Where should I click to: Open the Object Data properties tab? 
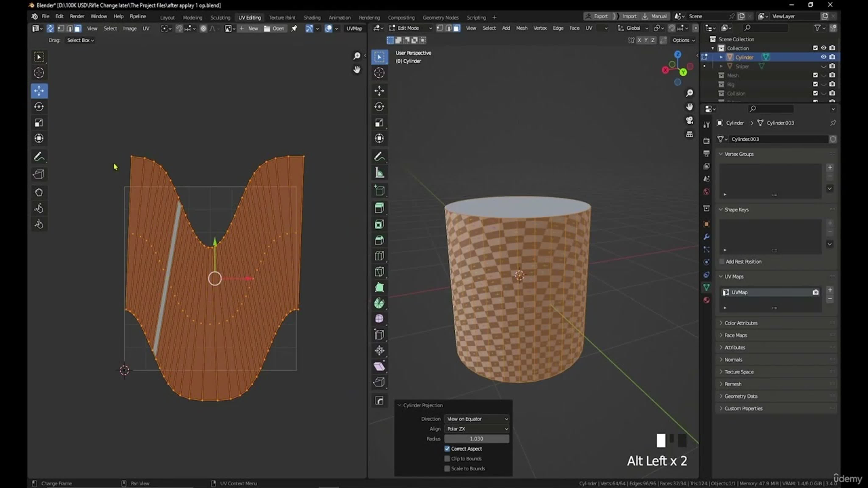(x=706, y=287)
